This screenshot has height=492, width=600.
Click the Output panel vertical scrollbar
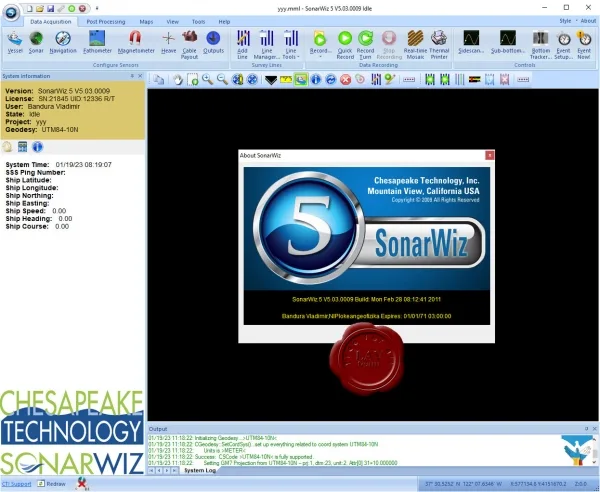[x=595, y=450]
